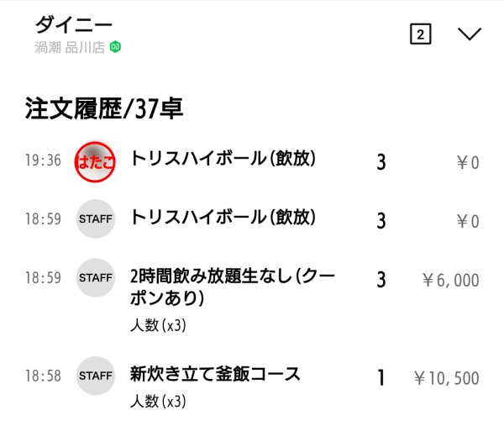Select the 19:36 トリスハイボール(飲放) order

coord(223,159)
